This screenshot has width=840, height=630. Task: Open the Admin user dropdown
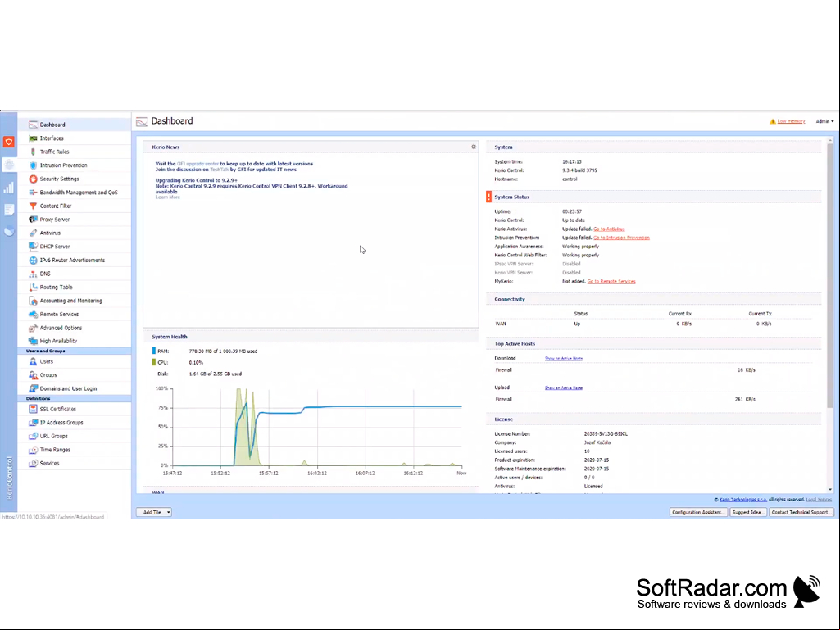point(824,121)
